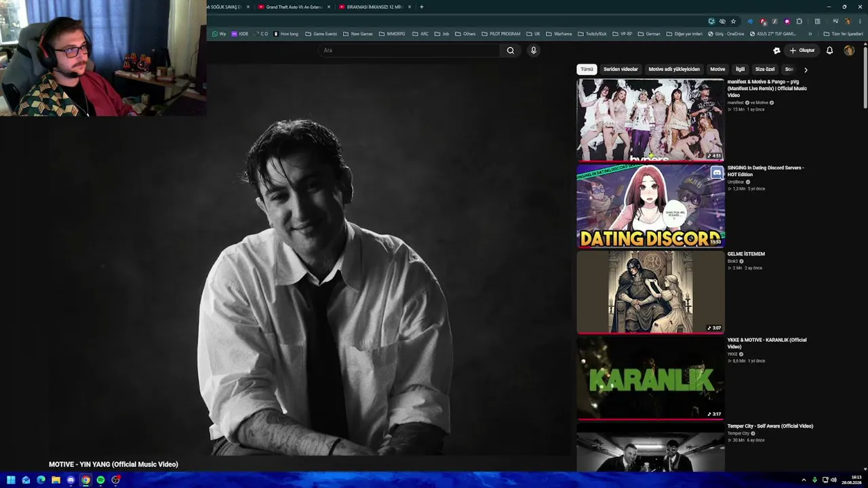Viewport: 868px width, 488px height.
Task: Expand the New Games bookmarks folder
Action: point(358,34)
